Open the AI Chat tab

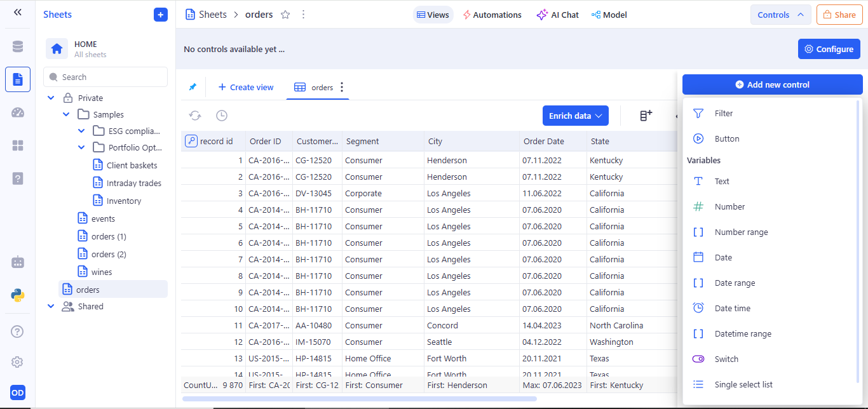tap(557, 15)
